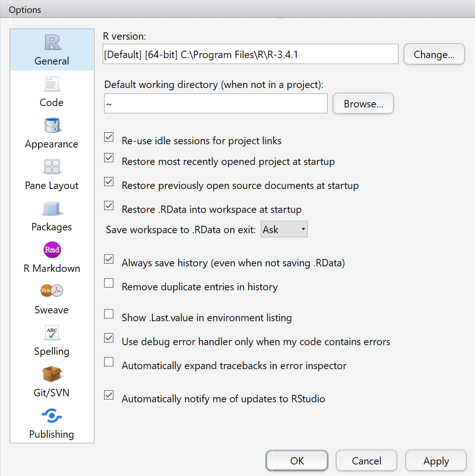Click the 'Default working directory' label text
The width and height of the screenshot is (475, 476).
coord(214,84)
